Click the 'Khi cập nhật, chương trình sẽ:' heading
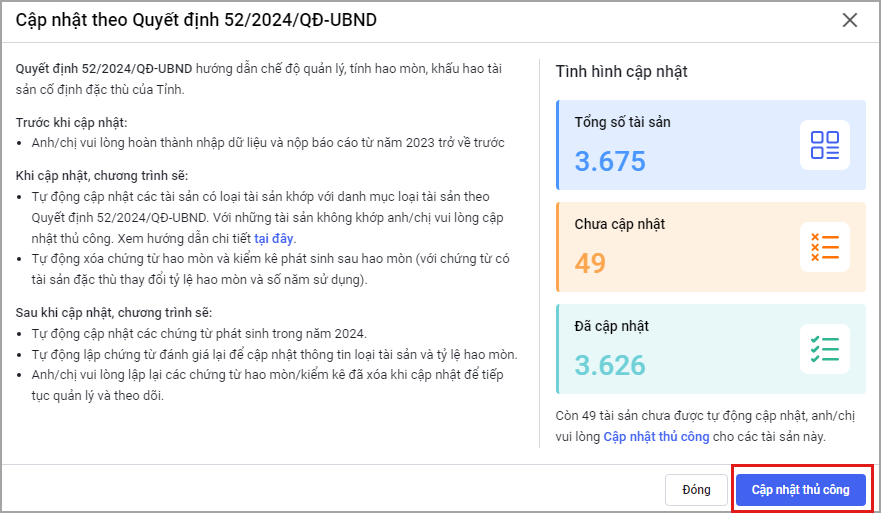The image size is (881, 513). pyautogui.click(x=102, y=175)
